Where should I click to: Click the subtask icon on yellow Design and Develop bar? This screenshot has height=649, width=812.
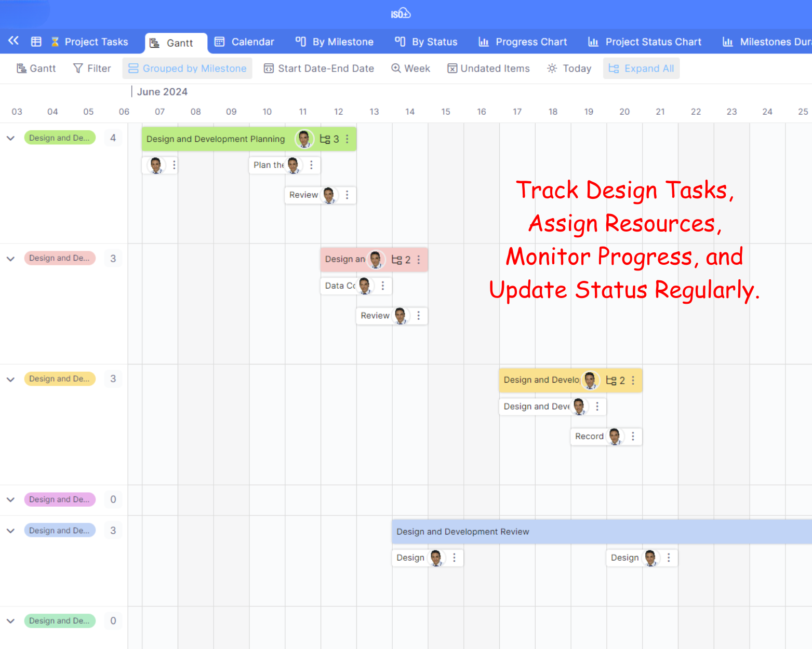[x=611, y=381]
